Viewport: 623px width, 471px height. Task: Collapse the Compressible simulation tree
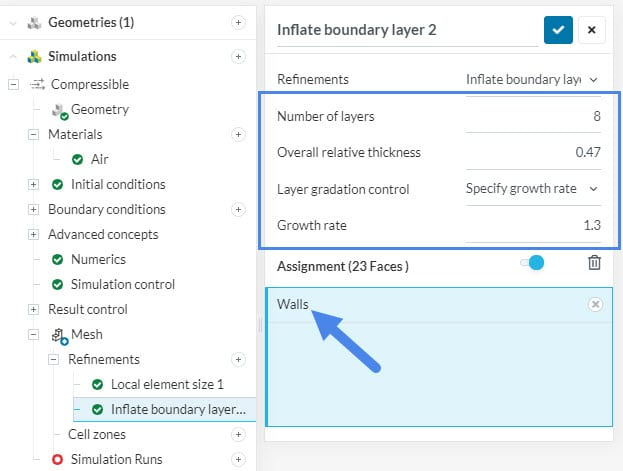[13, 85]
